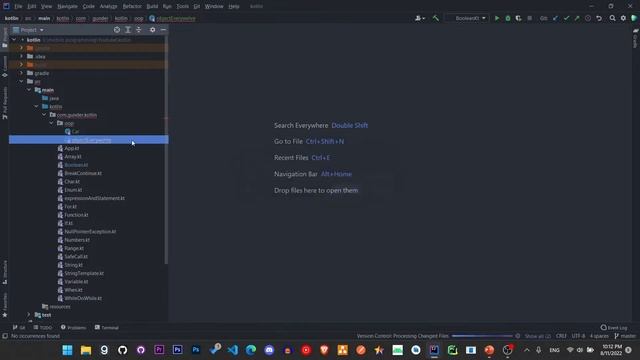Show Git history clock icon
Viewport: 640px width, 360px height.
point(588,18)
